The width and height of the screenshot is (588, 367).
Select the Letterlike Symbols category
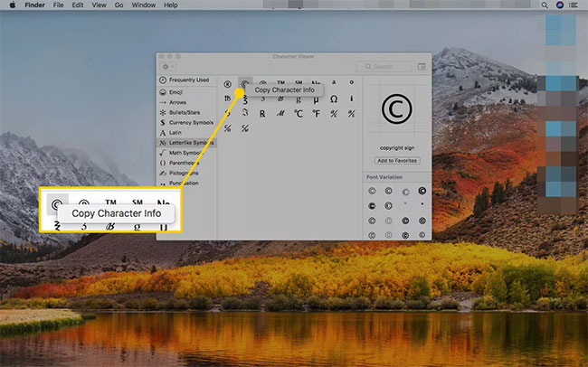point(186,143)
